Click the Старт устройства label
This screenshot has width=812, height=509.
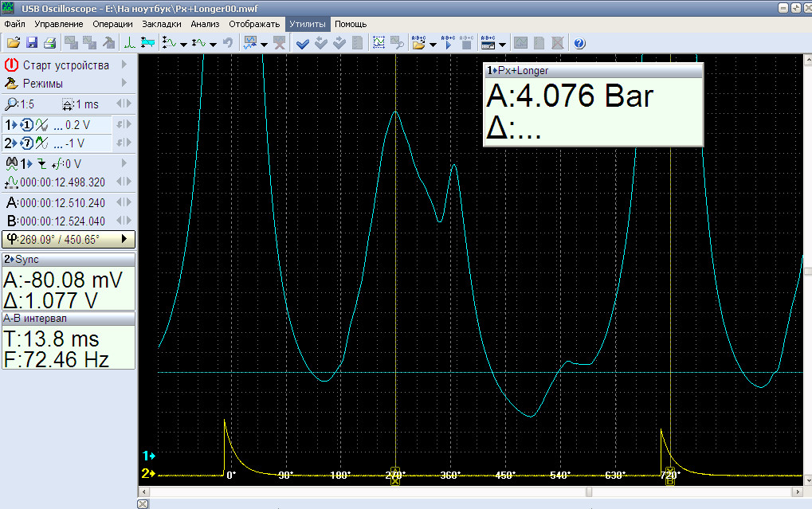[x=65, y=65]
